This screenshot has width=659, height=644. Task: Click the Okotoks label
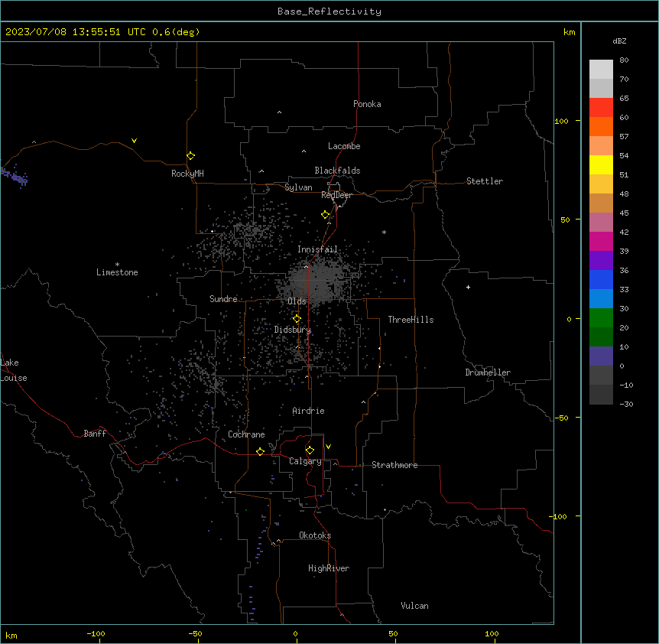point(315,535)
